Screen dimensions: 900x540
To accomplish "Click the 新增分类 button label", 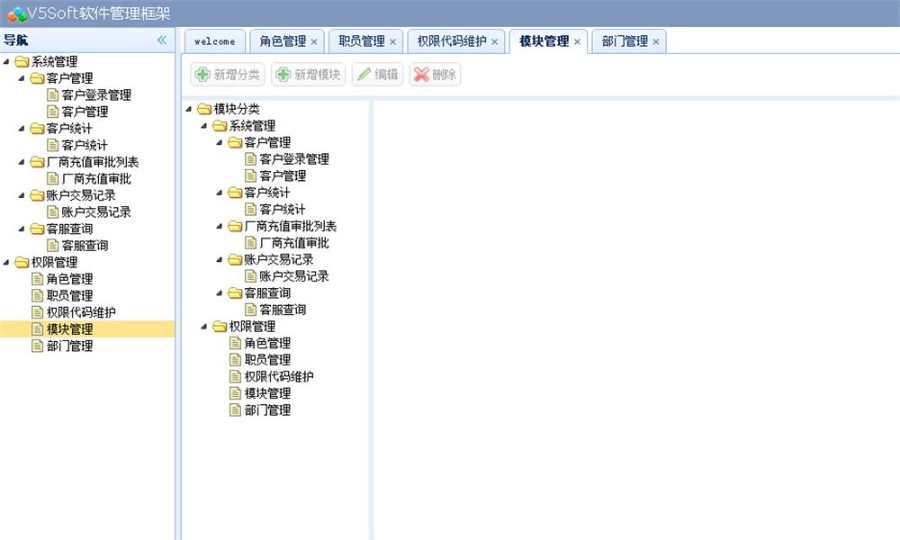I will click(x=236, y=75).
